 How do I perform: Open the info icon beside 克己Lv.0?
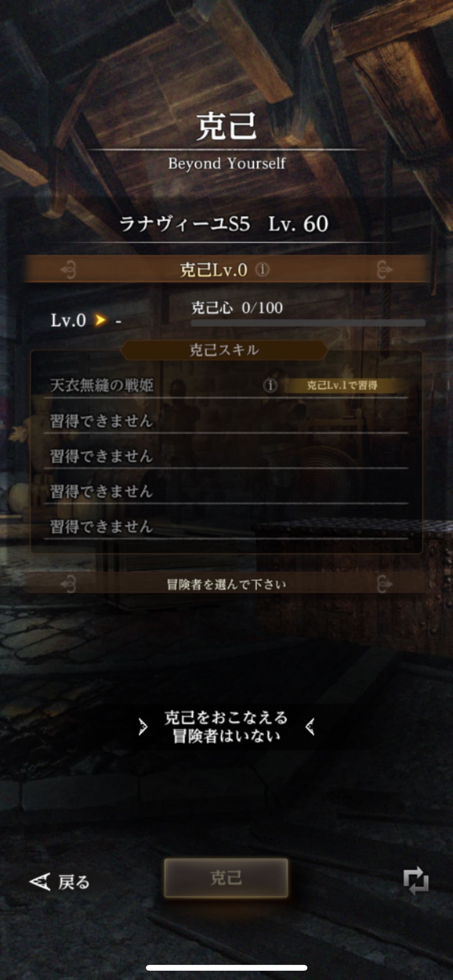pyautogui.click(x=262, y=269)
